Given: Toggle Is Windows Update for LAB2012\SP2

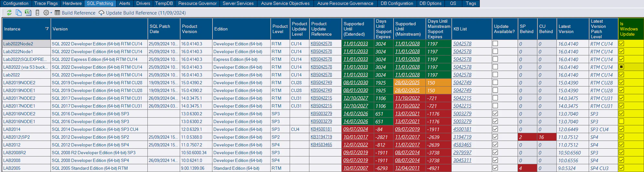Looking at the screenshot, I should (x=621, y=137).
